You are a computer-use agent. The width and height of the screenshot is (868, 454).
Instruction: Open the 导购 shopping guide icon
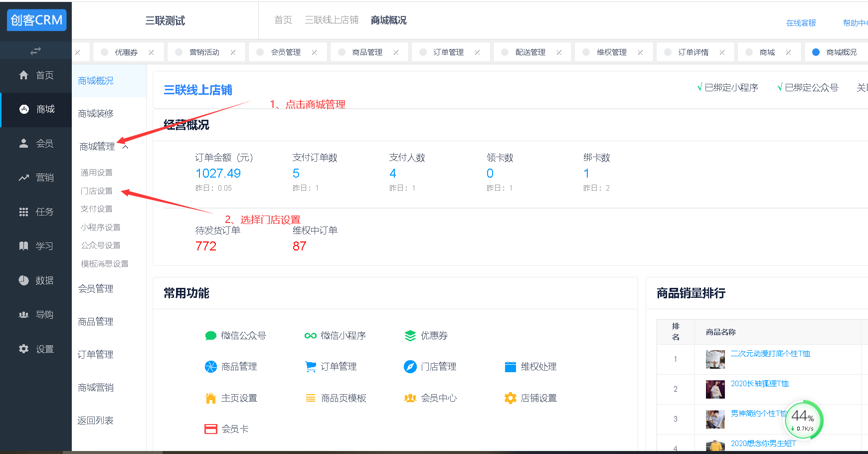[23, 315]
